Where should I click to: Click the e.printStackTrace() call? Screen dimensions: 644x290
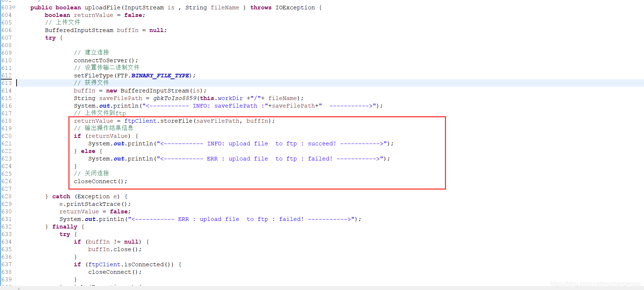(x=95, y=204)
